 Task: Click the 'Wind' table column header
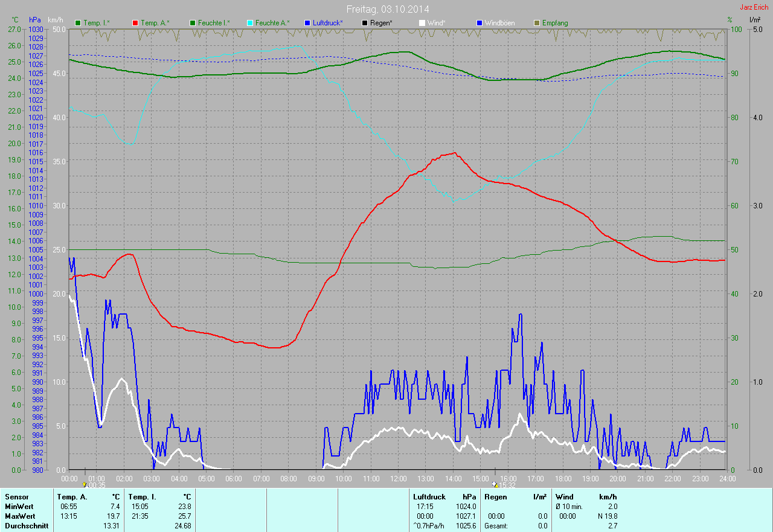point(564,496)
